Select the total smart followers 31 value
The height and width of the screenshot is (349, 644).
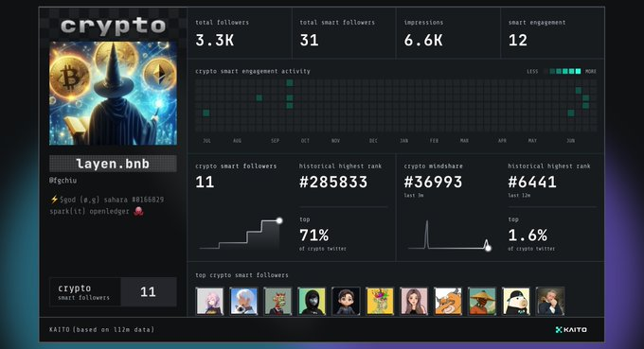[x=309, y=40]
